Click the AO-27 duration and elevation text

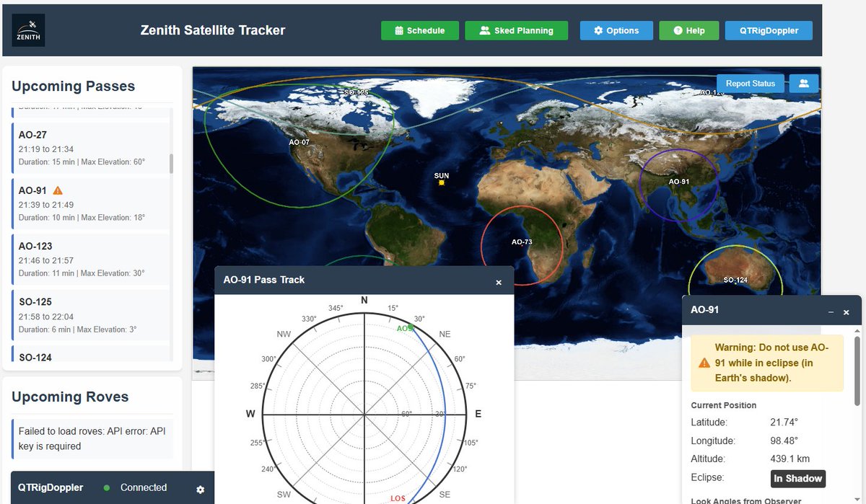pyautogui.click(x=82, y=162)
